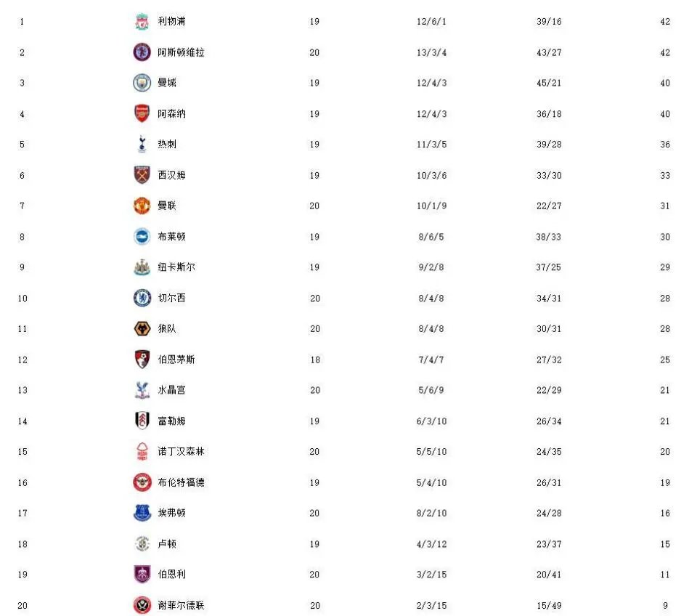The width and height of the screenshot is (697, 616).
Task: Select the Chelsea lion badge icon
Action: click(142, 298)
